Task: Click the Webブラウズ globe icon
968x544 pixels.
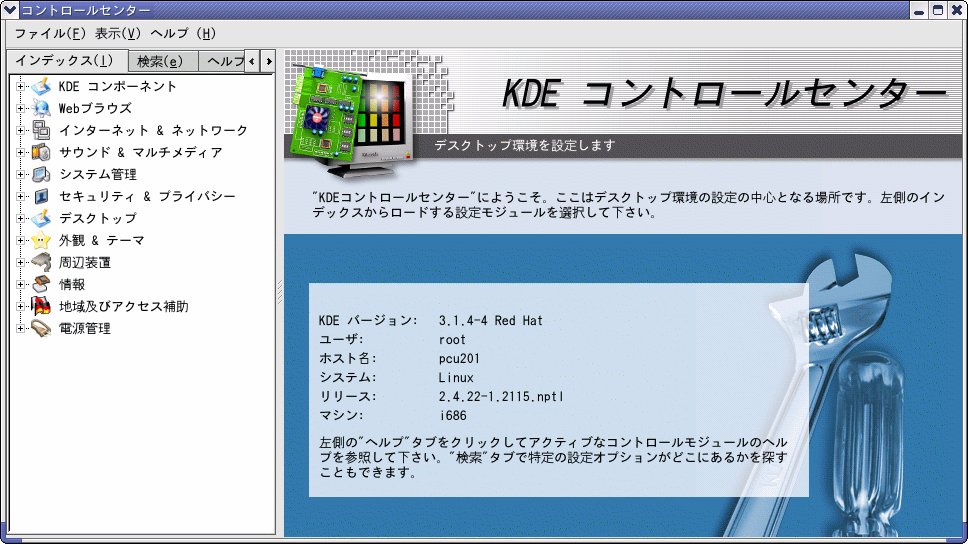Action: pyautogui.click(x=41, y=109)
